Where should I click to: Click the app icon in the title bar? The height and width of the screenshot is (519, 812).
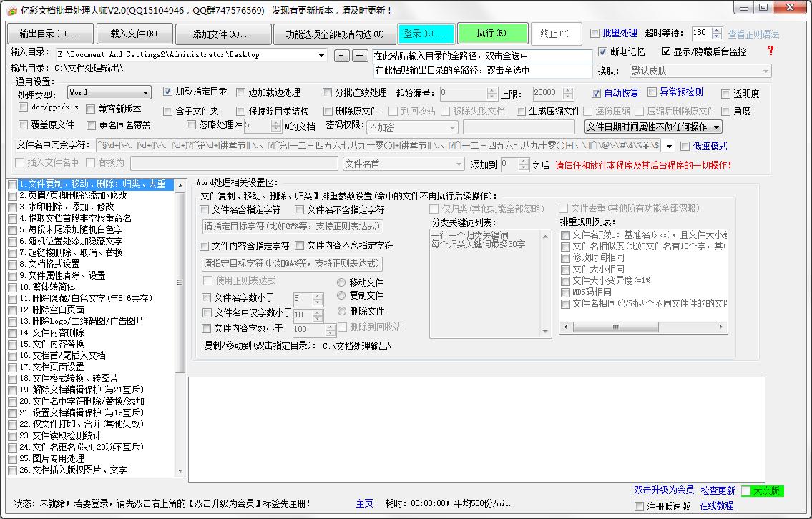(12, 11)
